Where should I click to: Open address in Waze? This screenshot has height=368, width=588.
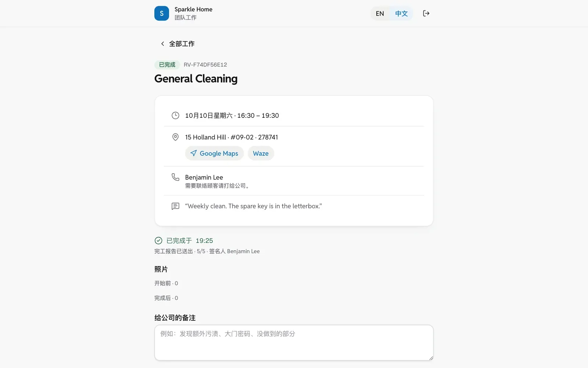pyautogui.click(x=261, y=153)
